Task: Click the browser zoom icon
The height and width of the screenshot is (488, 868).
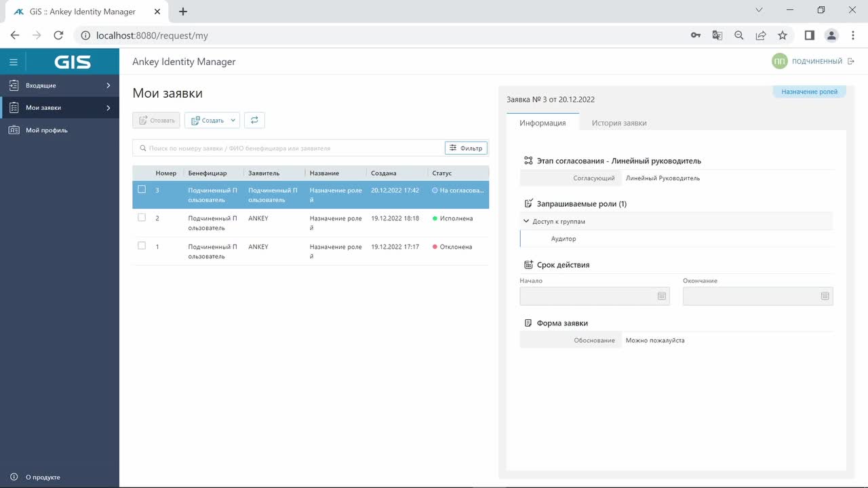Action: pyautogui.click(x=739, y=35)
